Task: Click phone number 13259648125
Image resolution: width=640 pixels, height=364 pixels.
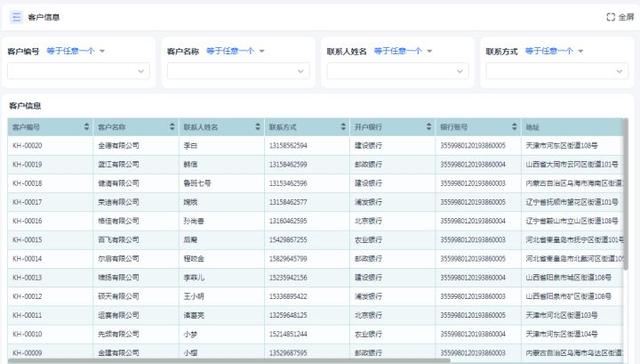Action: tap(288, 315)
